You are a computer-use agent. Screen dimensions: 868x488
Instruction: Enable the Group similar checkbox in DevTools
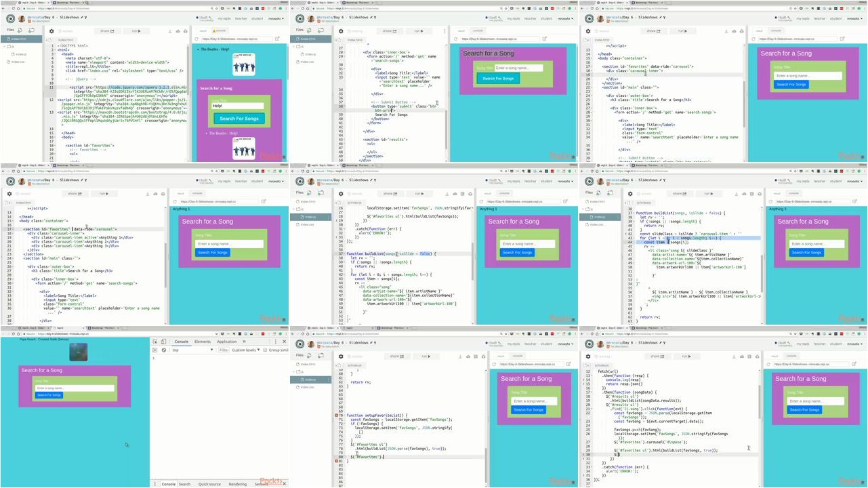pyautogui.click(x=265, y=350)
